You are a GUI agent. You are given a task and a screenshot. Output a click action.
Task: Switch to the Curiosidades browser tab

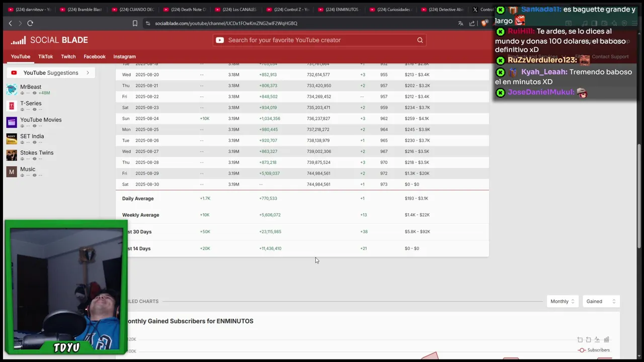point(391,10)
